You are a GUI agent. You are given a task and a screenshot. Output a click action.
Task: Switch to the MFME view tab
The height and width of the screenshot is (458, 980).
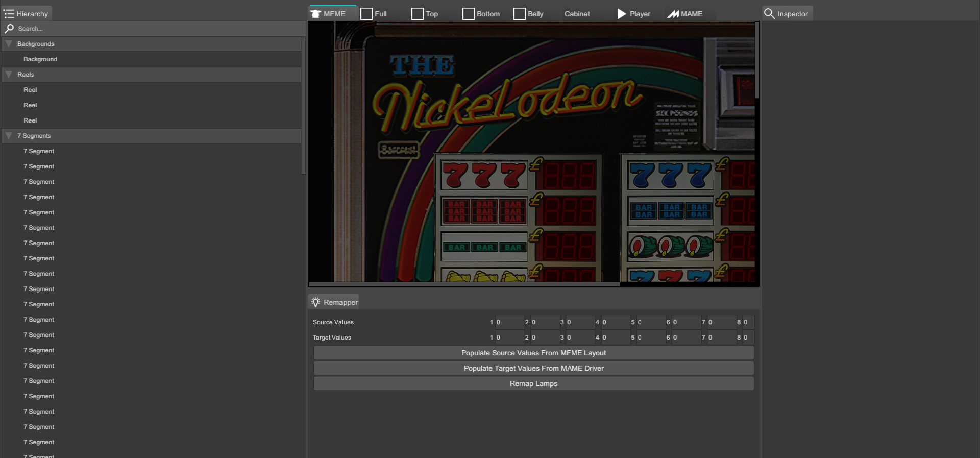click(333, 14)
